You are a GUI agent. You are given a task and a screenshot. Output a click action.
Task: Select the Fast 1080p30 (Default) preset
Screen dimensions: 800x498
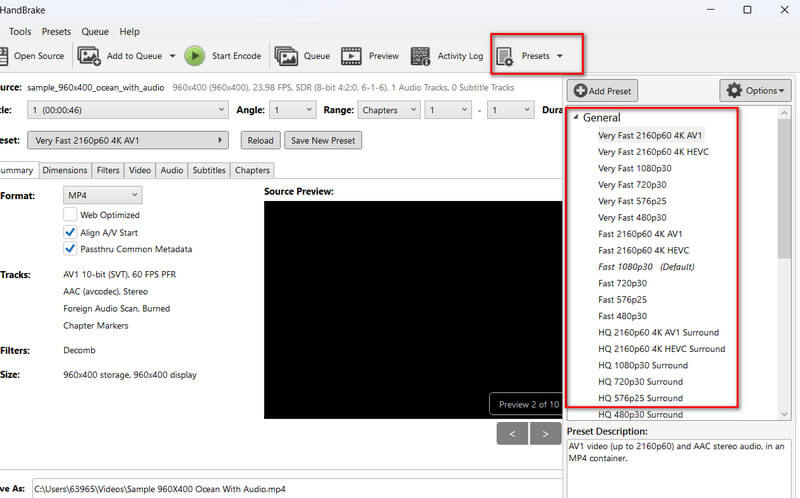(x=646, y=266)
